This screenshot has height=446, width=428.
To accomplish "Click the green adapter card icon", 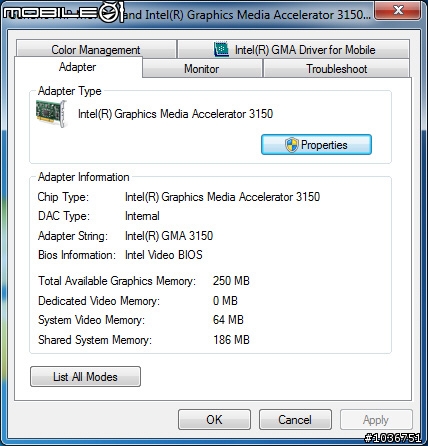I will pos(52,113).
